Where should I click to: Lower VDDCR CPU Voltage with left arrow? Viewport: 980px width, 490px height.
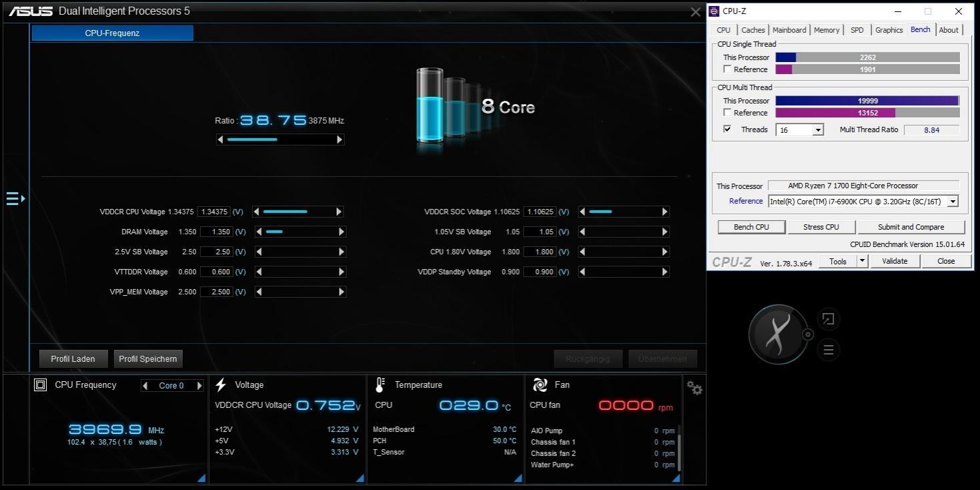click(257, 212)
